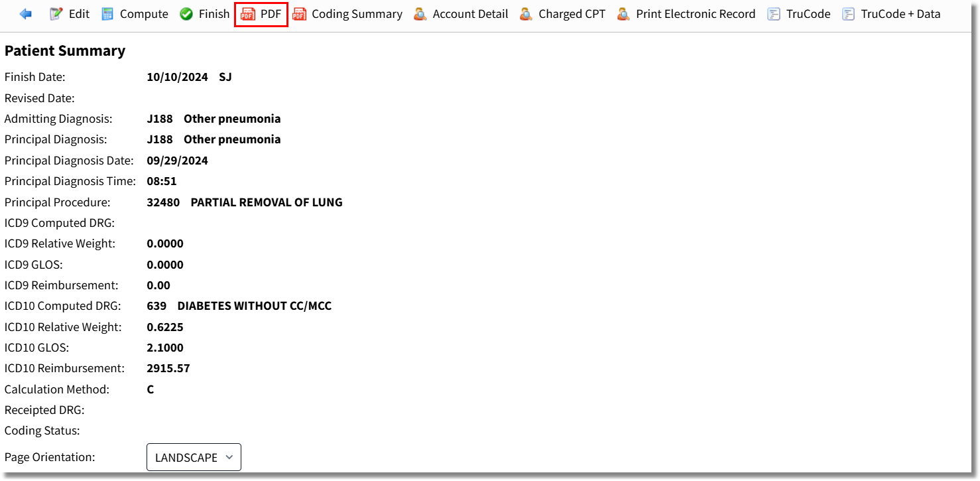Viewport: 980px width, 481px height.
Task: Click ICD9 Reimbursement value 0.00
Action: coord(158,285)
